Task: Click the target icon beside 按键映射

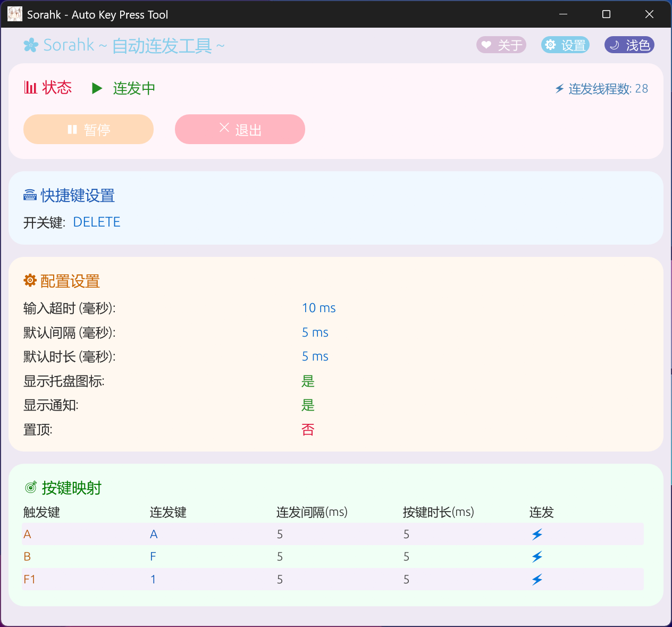Action: [31, 488]
